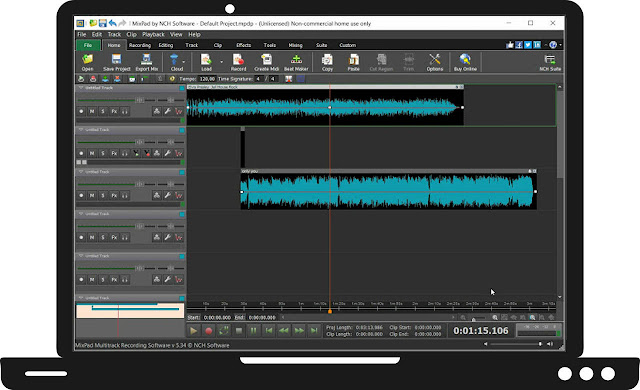The width and height of the screenshot is (640, 390).
Task: Open the NCH Suite icon
Action: click(550, 60)
